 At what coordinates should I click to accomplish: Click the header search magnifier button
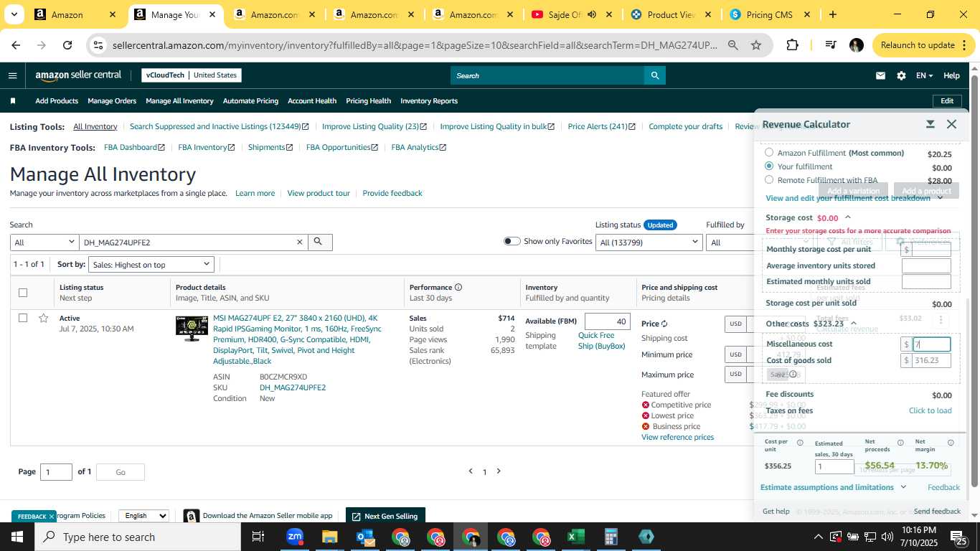point(654,75)
